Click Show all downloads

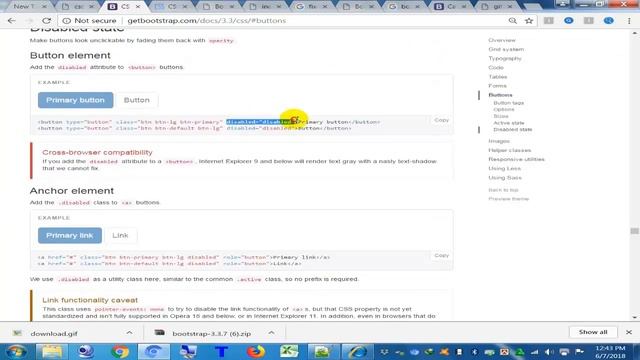click(x=593, y=332)
